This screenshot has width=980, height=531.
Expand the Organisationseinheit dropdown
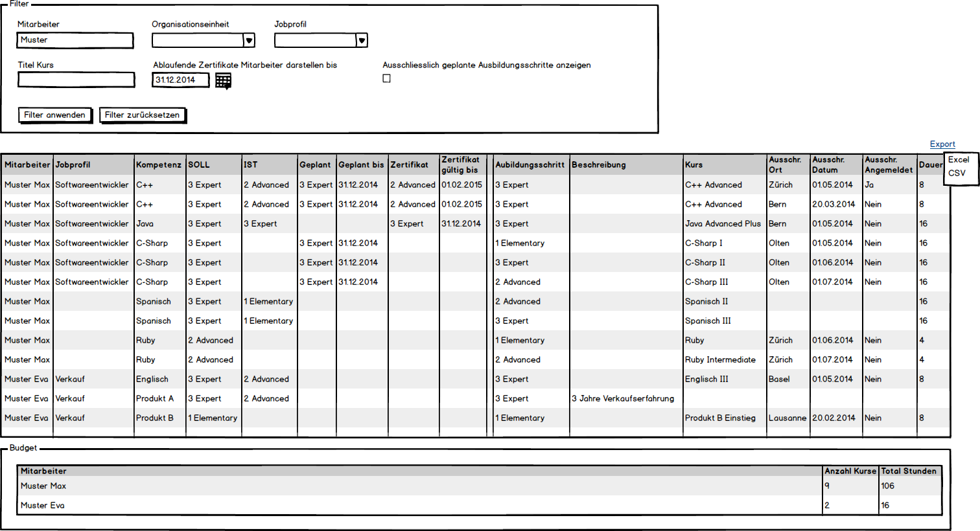[x=248, y=41]
